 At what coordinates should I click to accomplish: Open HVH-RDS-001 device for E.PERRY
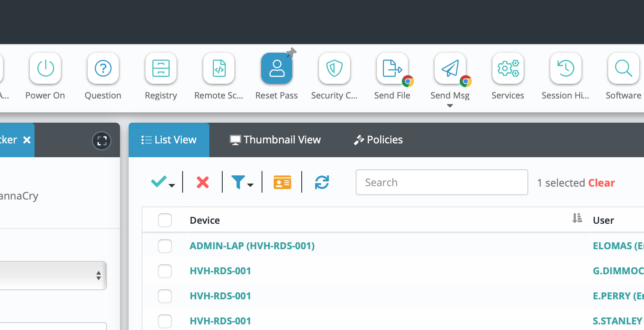(x=221, y=296)
